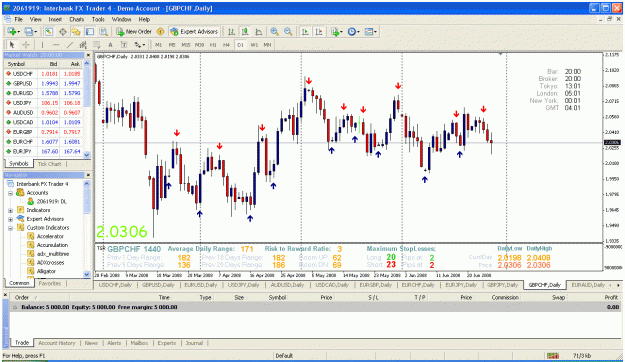Close the Navigator panel
This screenshot has width=625, height=362.
coord(88,175)
